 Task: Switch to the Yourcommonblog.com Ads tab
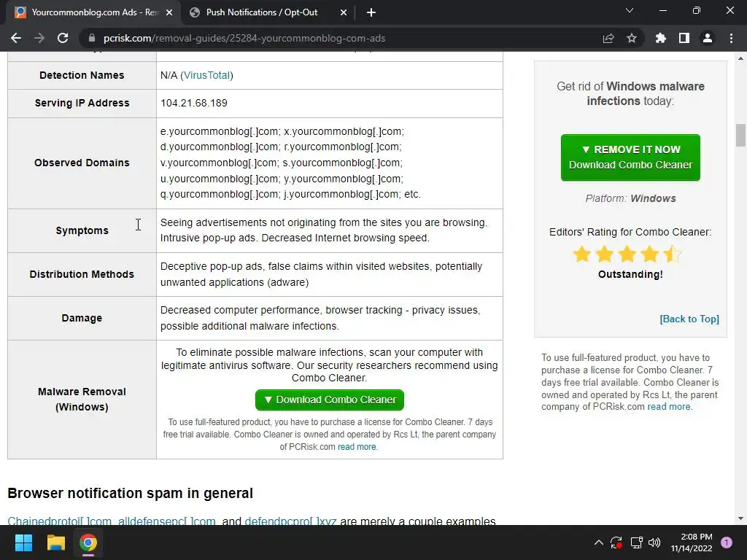click(x=93, y=12)
